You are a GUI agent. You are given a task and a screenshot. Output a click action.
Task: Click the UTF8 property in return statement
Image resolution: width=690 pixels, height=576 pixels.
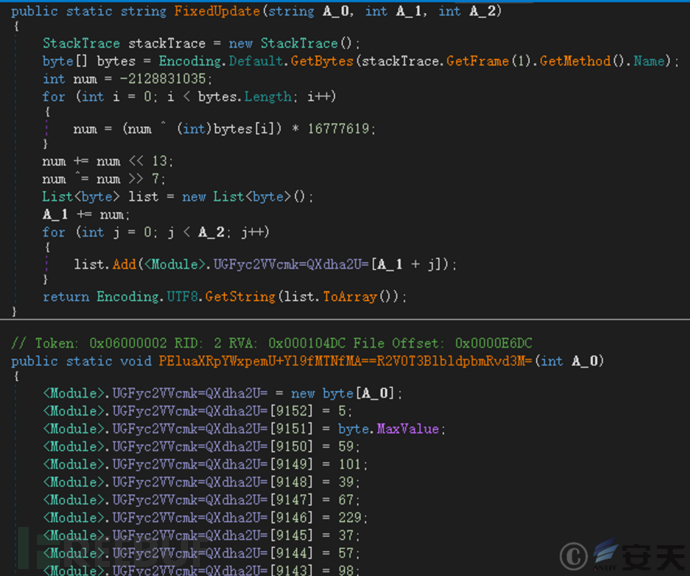pos(182,296)
